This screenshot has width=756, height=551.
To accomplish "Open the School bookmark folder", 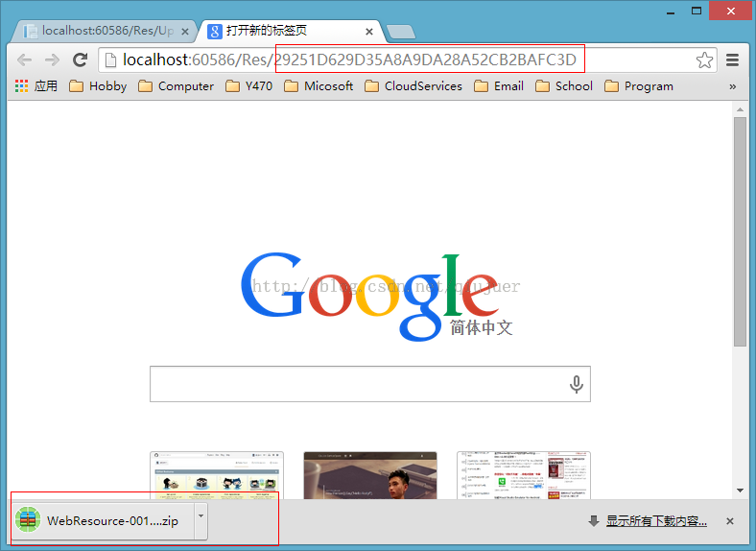I will 564,86.
